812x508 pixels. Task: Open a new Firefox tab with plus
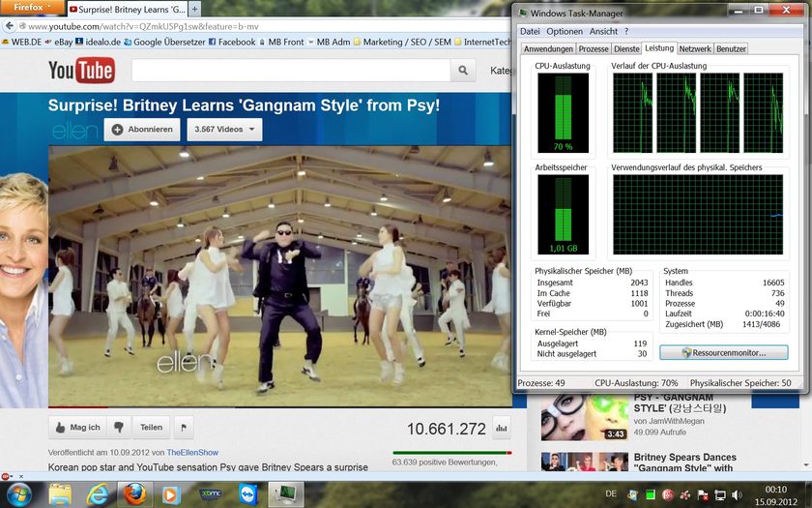click(x=194, y=9)
